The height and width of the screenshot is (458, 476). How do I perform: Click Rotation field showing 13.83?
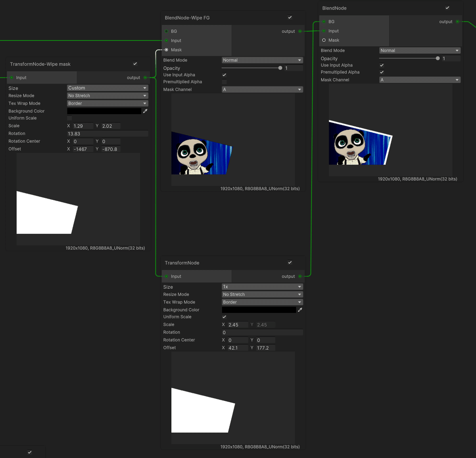coord(107,134)
